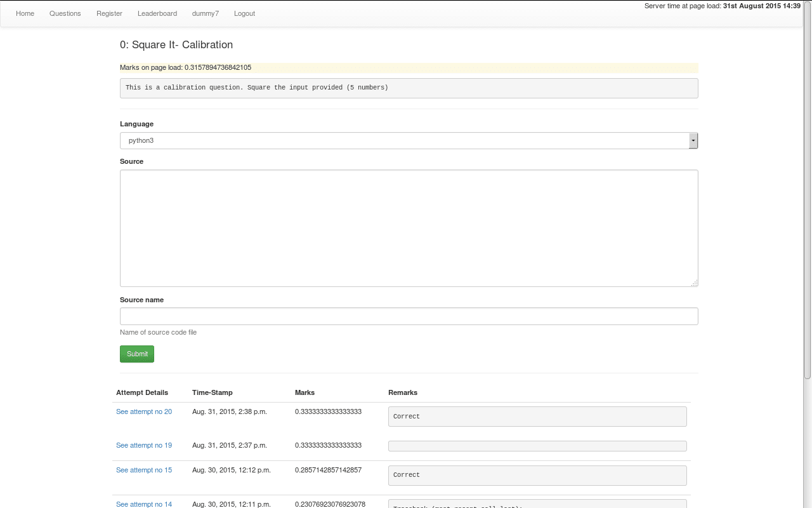Go to the Questions page
Screen dimensions: 812x508
[65, 13]
